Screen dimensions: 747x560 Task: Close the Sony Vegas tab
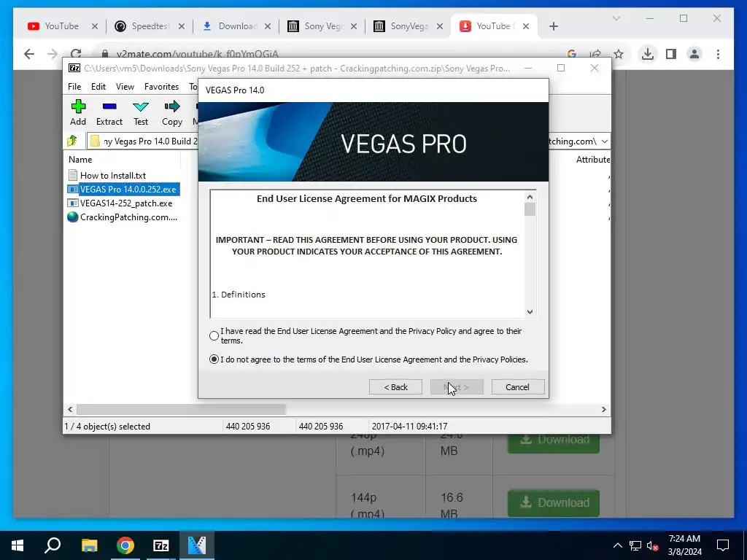tap(354, 26)
